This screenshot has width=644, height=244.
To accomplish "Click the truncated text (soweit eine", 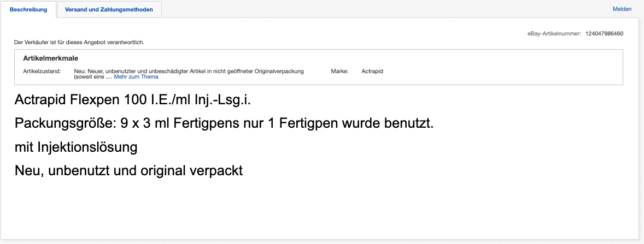I will [90, 77].
